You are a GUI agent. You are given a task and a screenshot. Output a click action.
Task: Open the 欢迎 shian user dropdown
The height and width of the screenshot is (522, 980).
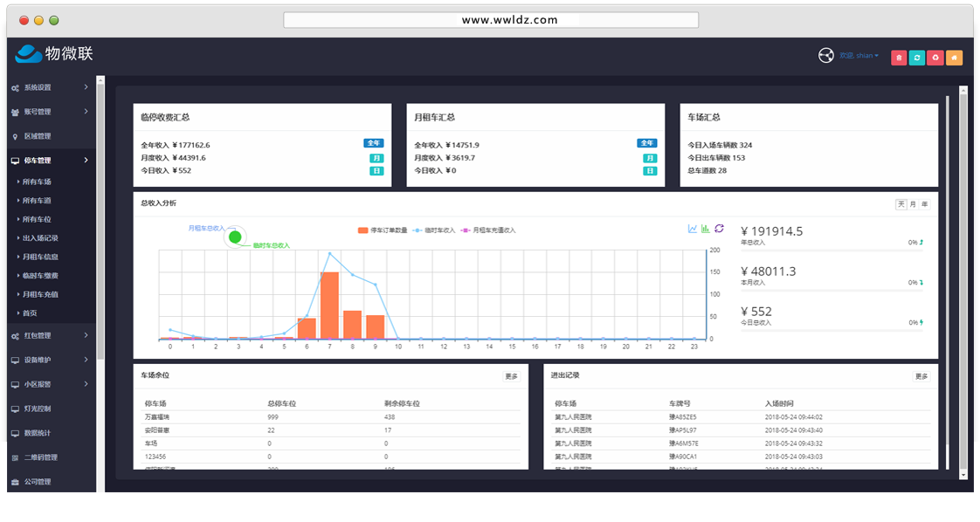pyautogui.click(x=859, y=56)
